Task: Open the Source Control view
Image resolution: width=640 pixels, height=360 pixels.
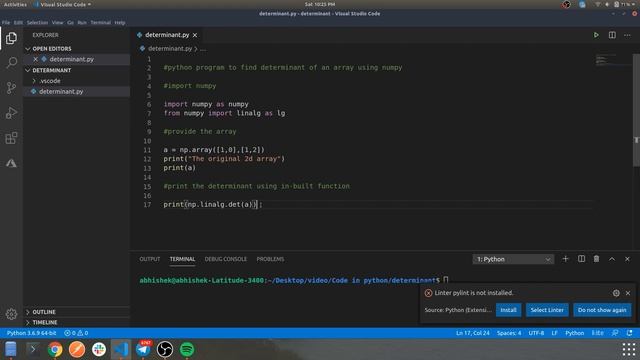Action: click(11, 88)
